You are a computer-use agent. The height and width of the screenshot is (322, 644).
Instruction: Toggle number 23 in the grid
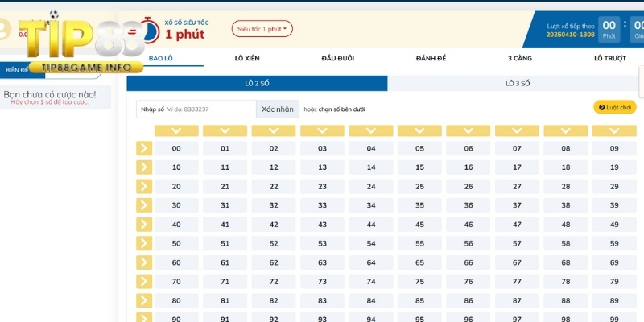(x=322, y=186)
